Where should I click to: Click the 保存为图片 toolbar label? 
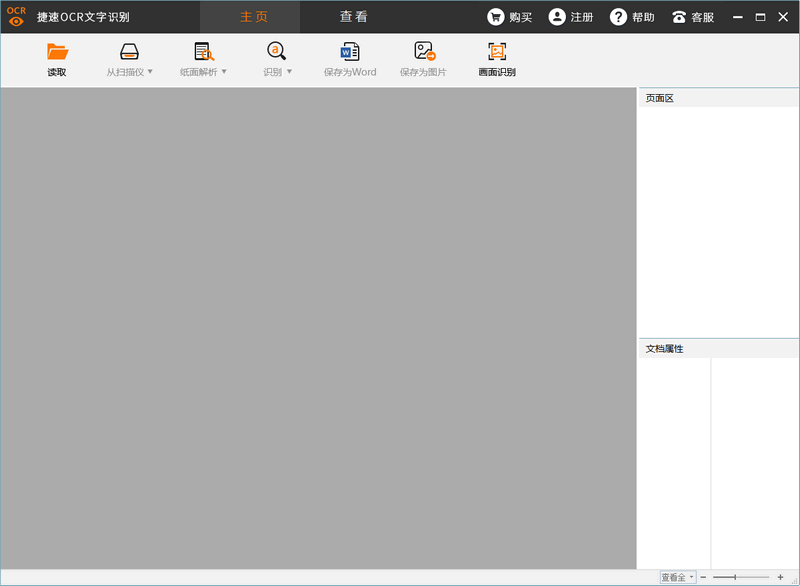[423, 72]
